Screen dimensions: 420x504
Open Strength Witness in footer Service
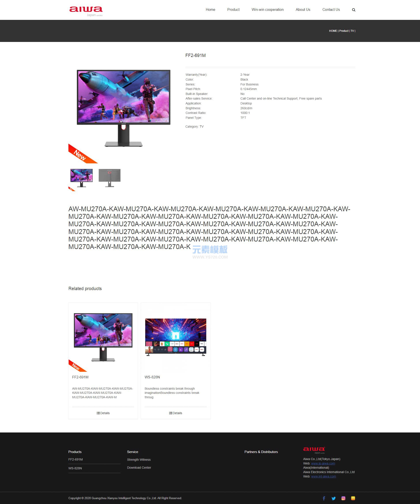point(139,460)
